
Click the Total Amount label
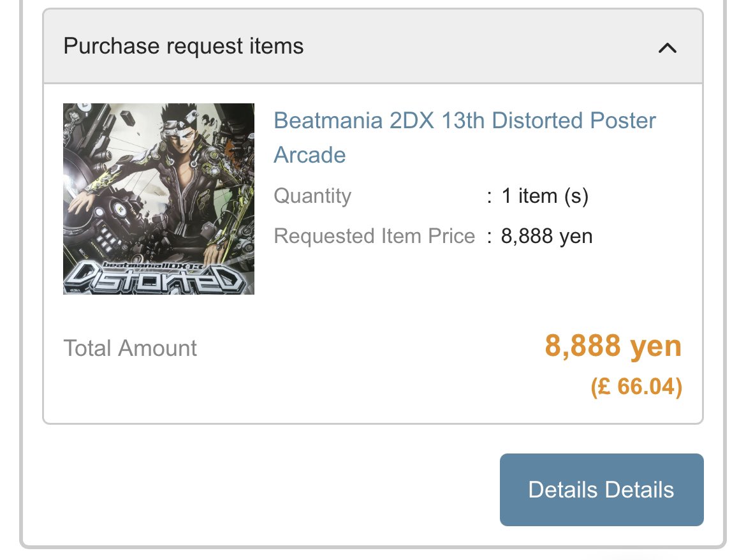pos(130,348)
